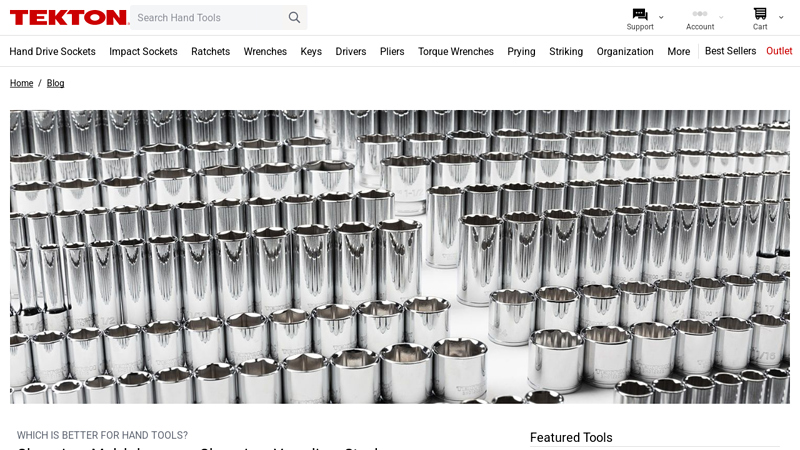The height and width of the screenshot is (450, 800).
Task: Open the Prying category
Action: pyautogui.click(x=521, y=52)
